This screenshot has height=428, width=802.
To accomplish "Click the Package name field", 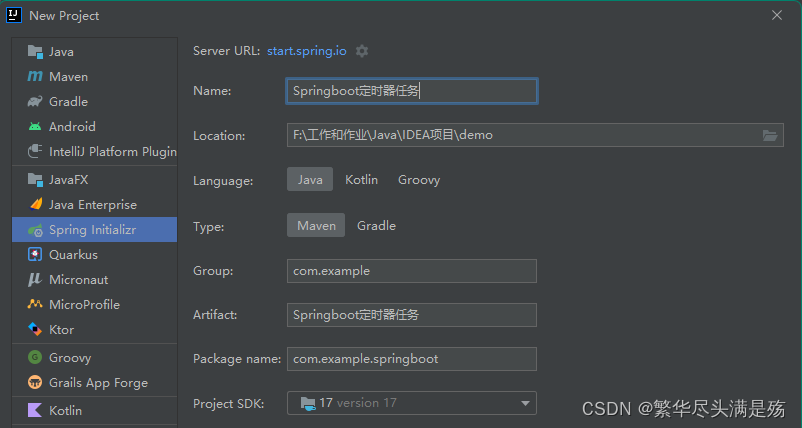I will coord(412,359).
